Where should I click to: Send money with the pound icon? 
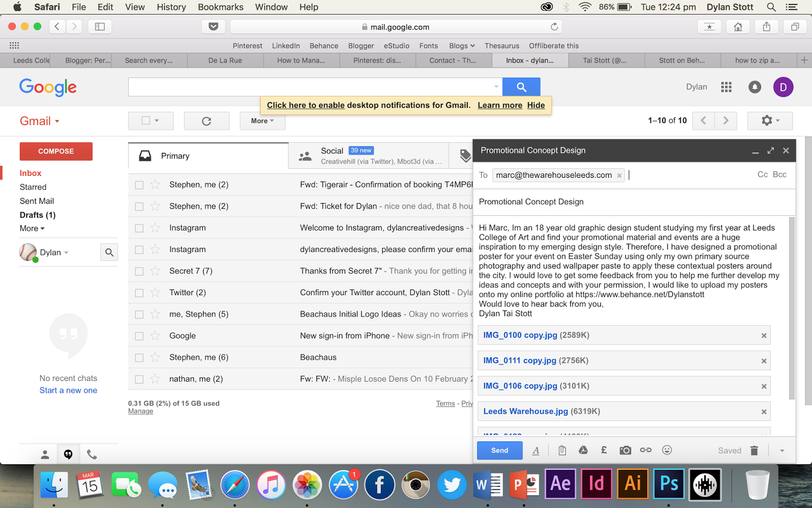[604, 450]
